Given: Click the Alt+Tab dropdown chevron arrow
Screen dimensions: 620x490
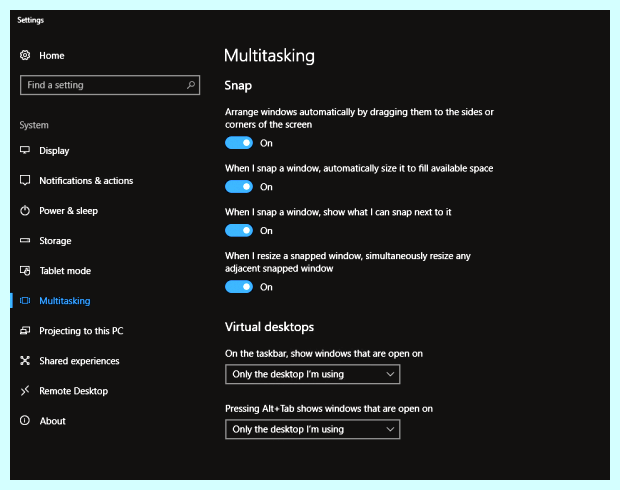Looking at the screenshot, I should point(390,429).
